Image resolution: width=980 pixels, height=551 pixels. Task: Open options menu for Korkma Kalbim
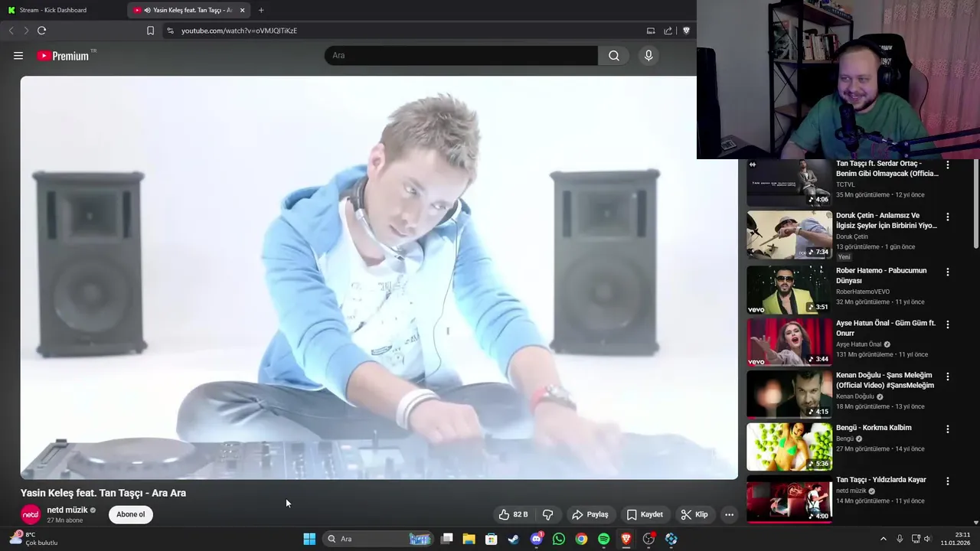948,429
